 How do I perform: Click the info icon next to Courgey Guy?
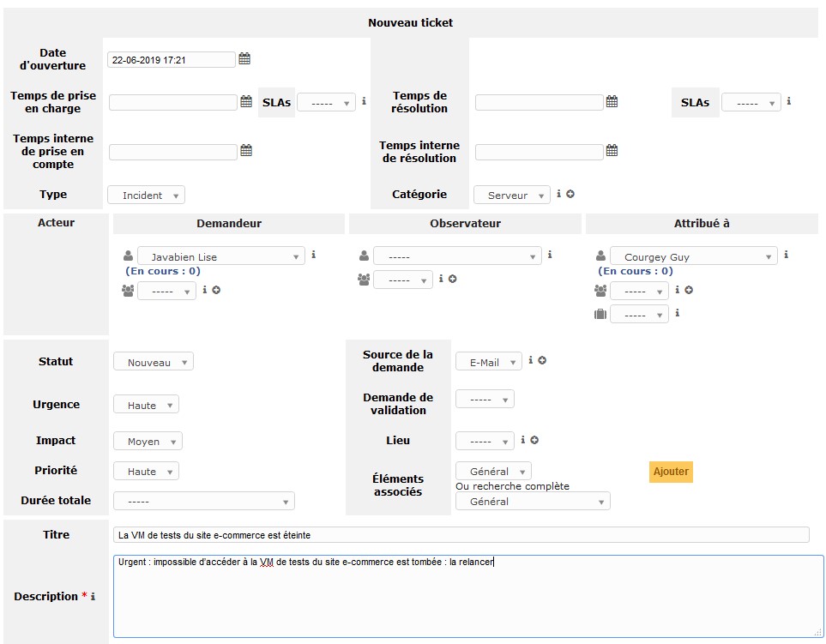tap(786, 255)
